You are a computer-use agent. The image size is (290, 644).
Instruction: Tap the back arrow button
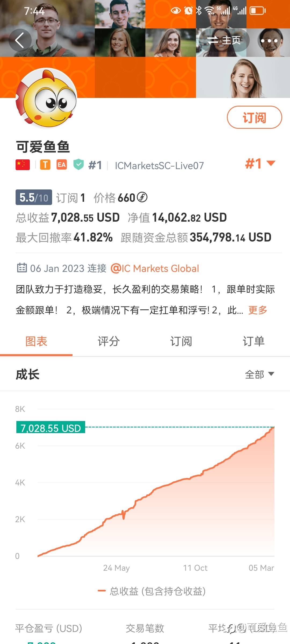coord(20,41)
